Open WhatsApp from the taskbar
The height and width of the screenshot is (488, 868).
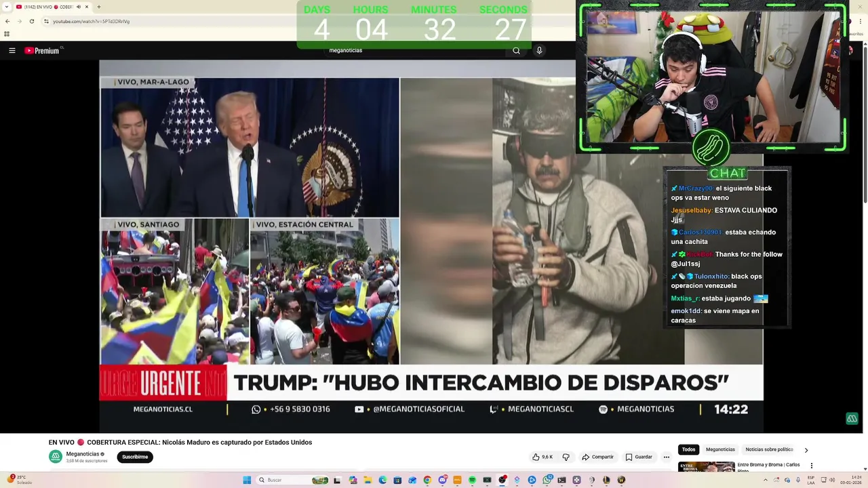pos(547,480)
